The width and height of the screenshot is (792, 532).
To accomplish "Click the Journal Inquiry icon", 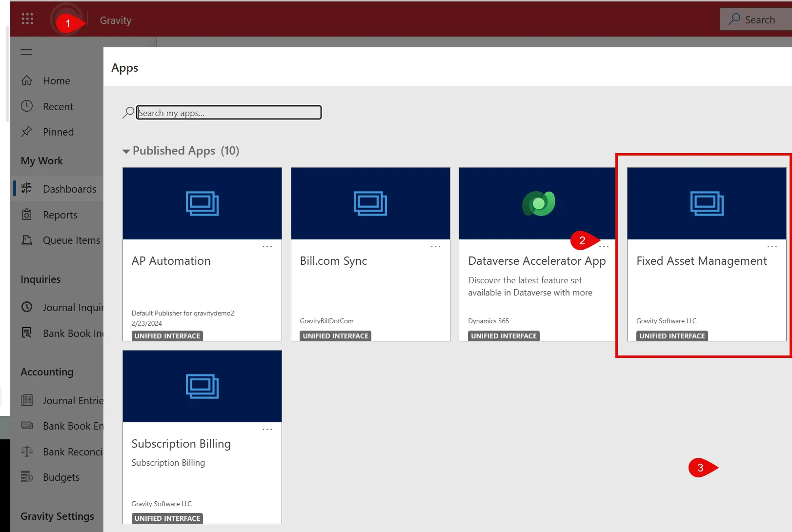I will click(x=27, y=307).
